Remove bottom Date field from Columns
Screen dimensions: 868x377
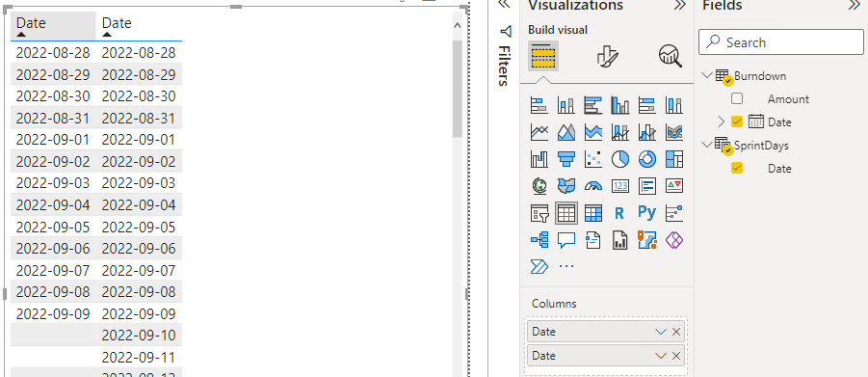(676, 356)
